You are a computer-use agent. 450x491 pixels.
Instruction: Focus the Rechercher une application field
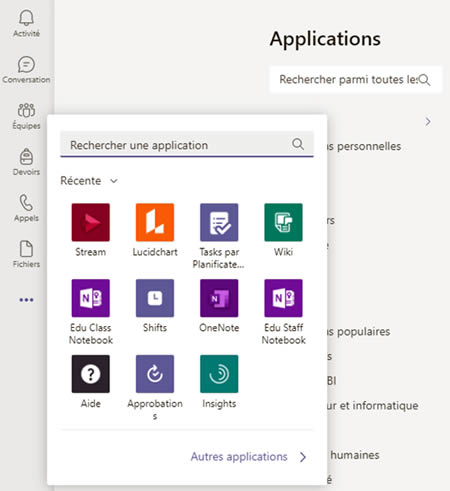coord(187,144)
